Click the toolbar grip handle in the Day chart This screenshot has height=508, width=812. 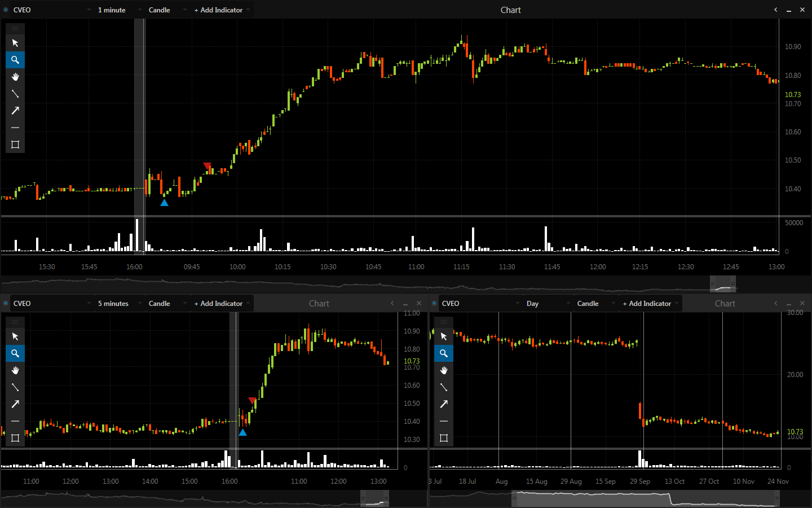(444, 322)
